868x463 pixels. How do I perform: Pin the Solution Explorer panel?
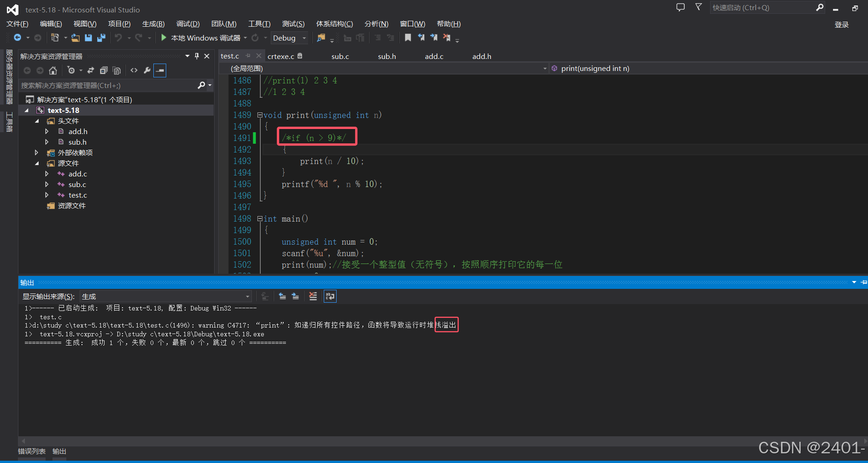197,56
